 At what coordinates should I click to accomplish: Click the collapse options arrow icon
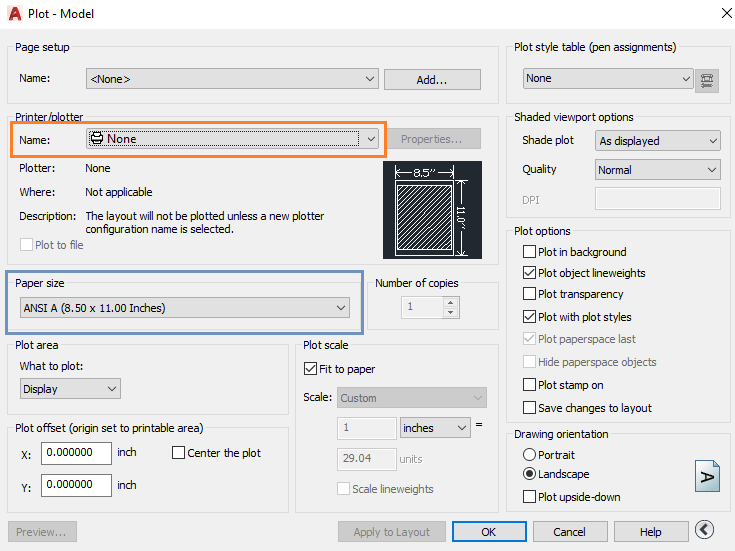[705, 530]
